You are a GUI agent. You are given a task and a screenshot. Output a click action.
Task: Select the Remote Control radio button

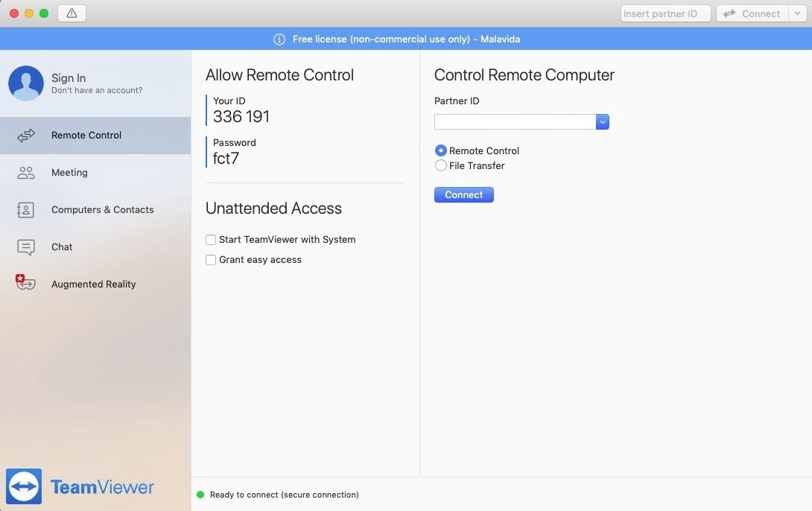click(441, 150)
